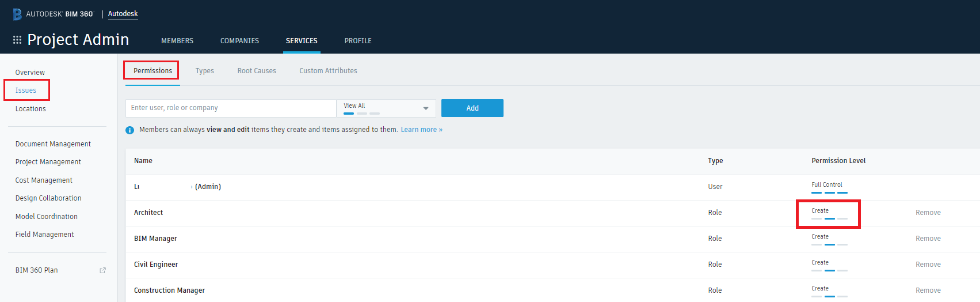
Task: Click the Architect role name
Action: point(148,213)
